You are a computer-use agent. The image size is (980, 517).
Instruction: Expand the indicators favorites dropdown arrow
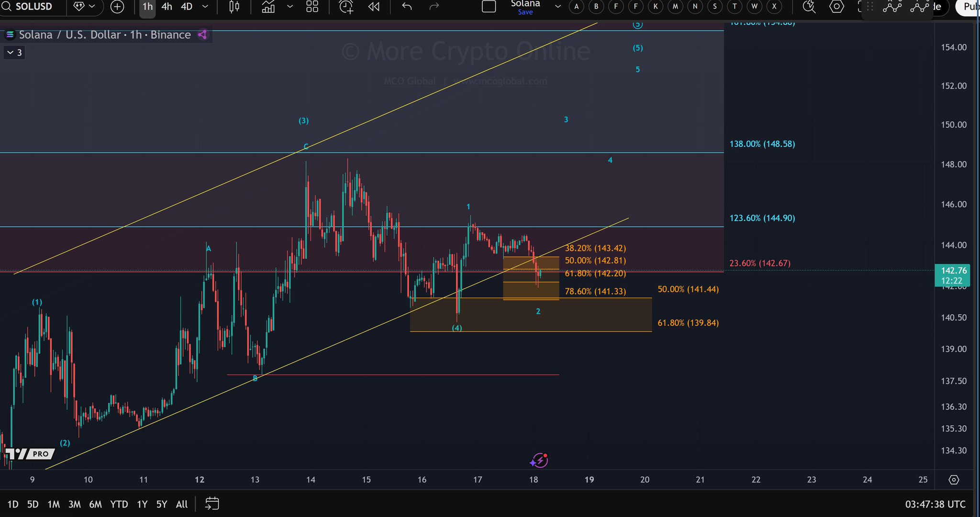(290, 7)
